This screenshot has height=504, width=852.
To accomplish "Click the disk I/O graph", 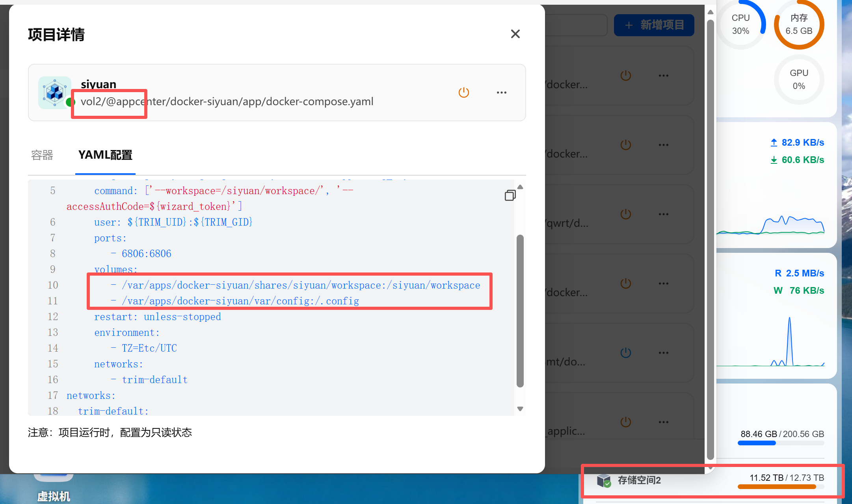I will pyautogui.click(x=770, y=341).
